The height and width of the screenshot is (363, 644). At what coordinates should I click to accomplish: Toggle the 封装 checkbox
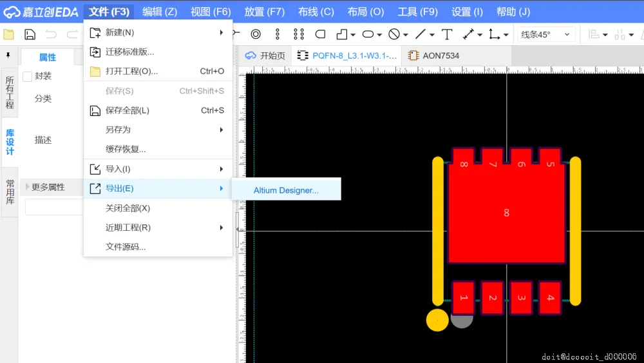tap(28, 77)
